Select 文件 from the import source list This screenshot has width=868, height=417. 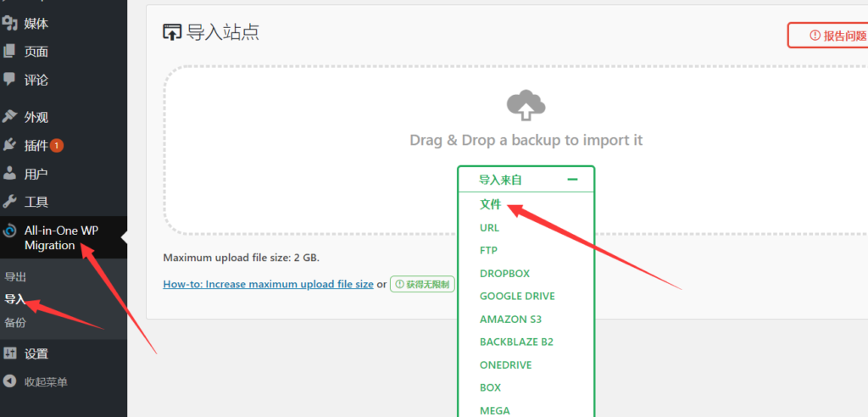(491, 204)
